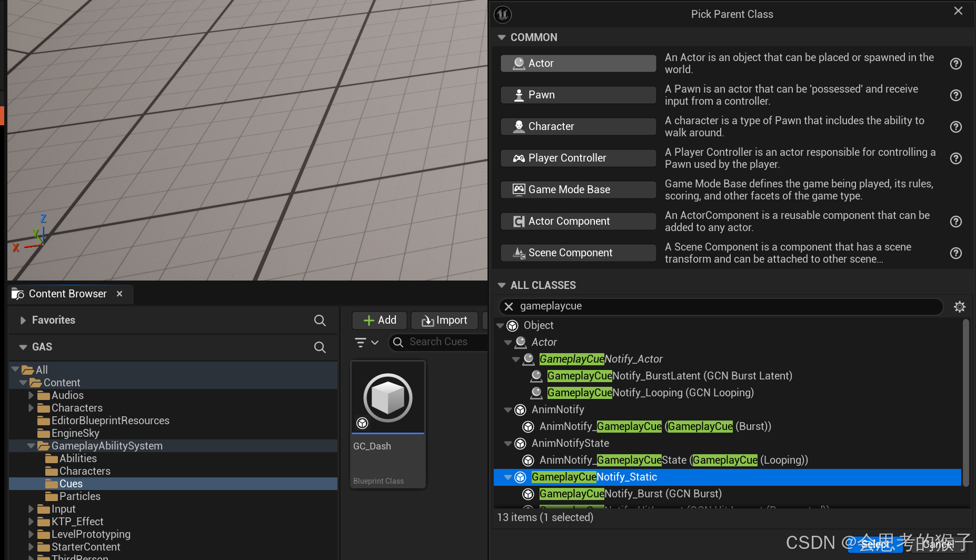
Task: Select Scene Component class button
Action: click(x=578, y=253)
